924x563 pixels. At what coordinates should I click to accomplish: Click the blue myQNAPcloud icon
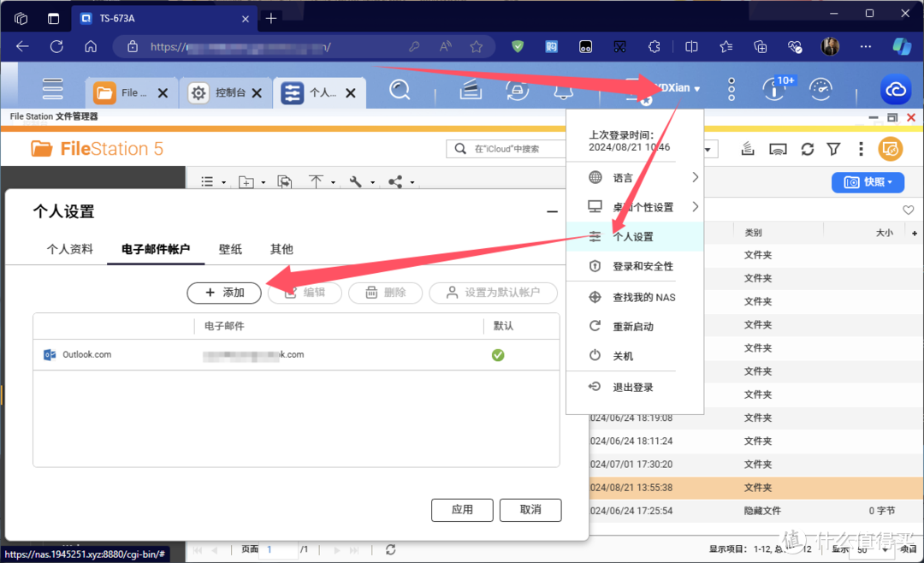tap(897, 90)
